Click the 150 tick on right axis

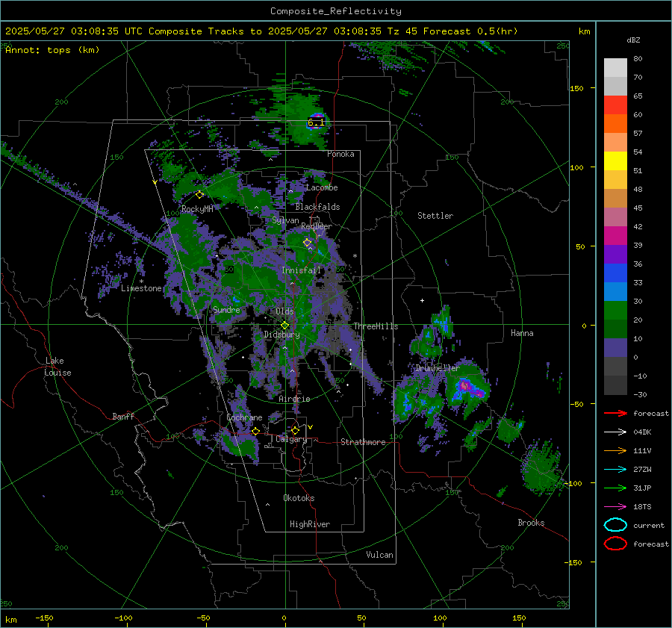point(576,88)
